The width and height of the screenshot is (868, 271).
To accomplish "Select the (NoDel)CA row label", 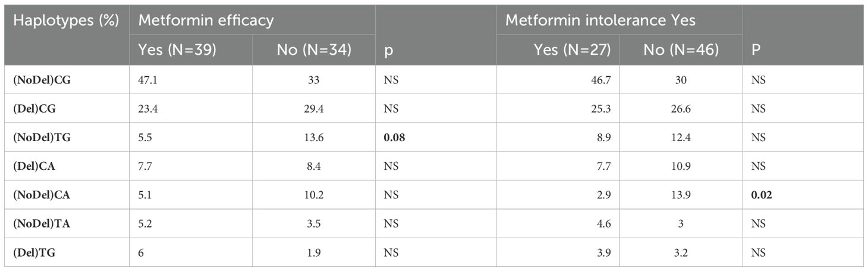I will pos(42,195).
